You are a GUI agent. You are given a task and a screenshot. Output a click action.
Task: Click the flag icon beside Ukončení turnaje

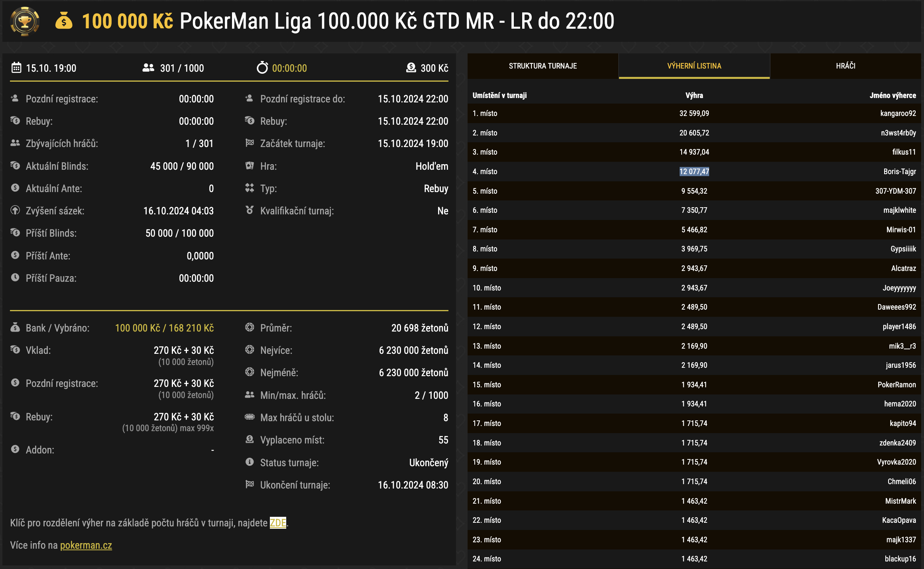[x=250, y=484]
